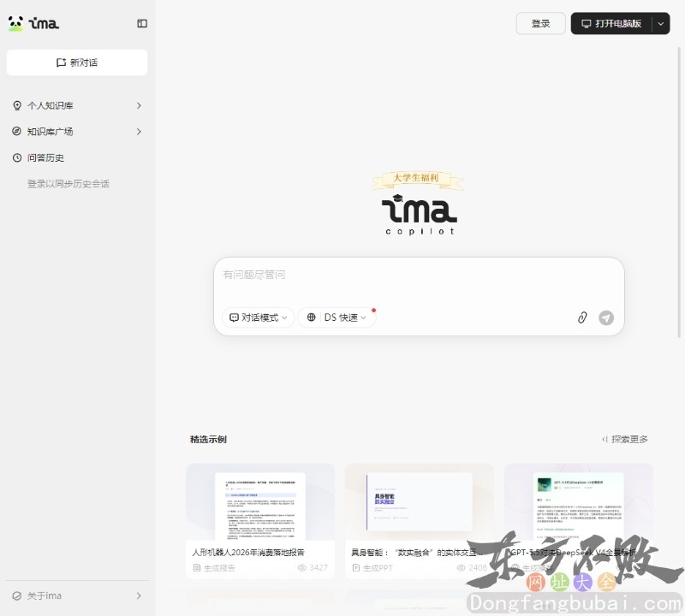Click the 打开电脑版 button
685x616 pixels.
[x=611, y=24]
